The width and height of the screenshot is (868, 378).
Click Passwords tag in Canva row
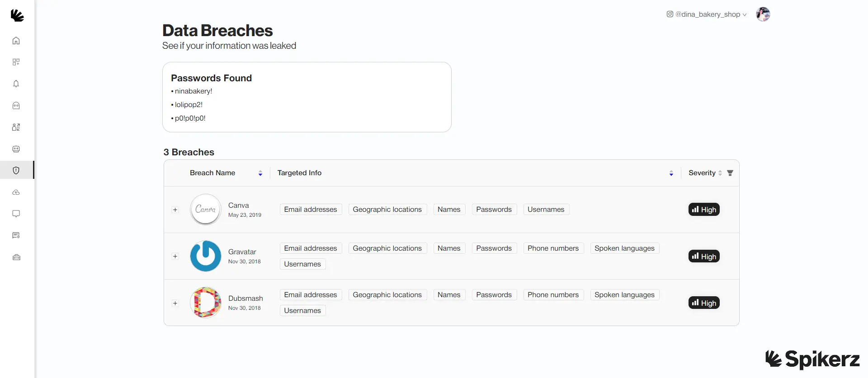click(x=494, y=210)
